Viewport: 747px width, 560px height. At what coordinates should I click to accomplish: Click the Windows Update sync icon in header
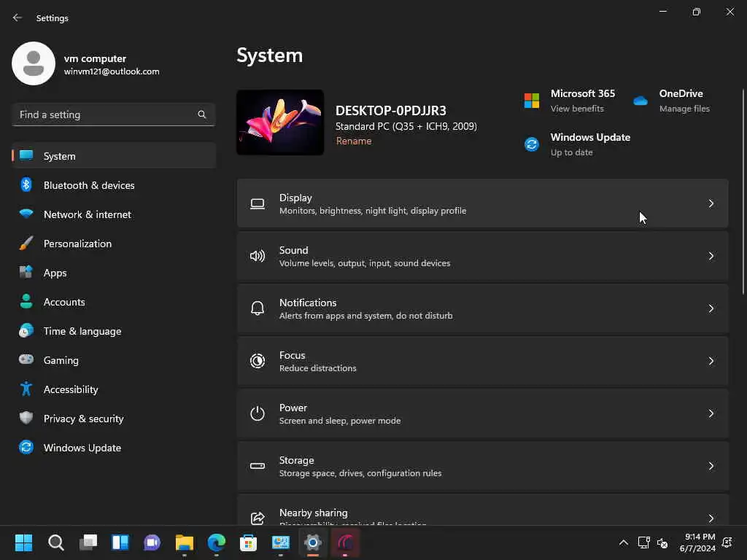[x=532, y=144]
